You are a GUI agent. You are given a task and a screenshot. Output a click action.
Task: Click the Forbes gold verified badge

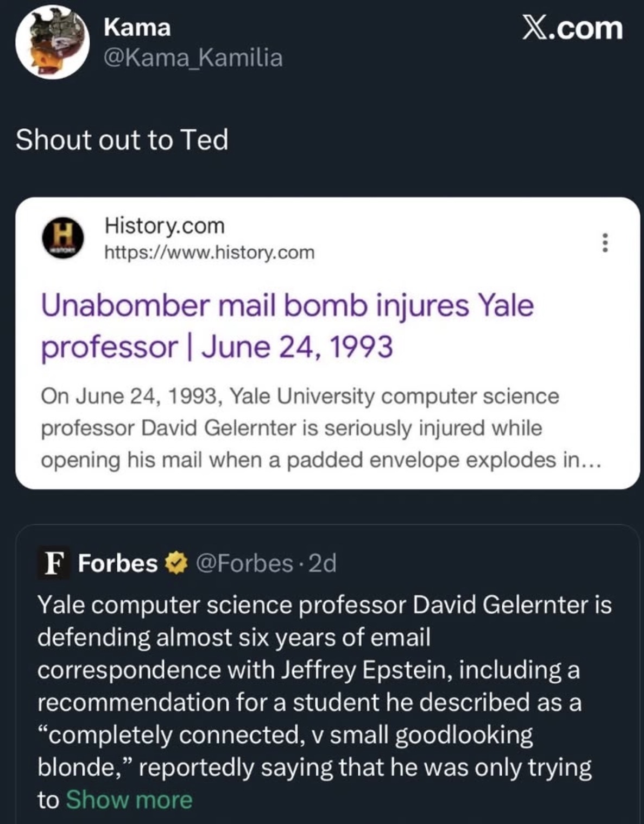pyautogui.click(x=175, y=564)
